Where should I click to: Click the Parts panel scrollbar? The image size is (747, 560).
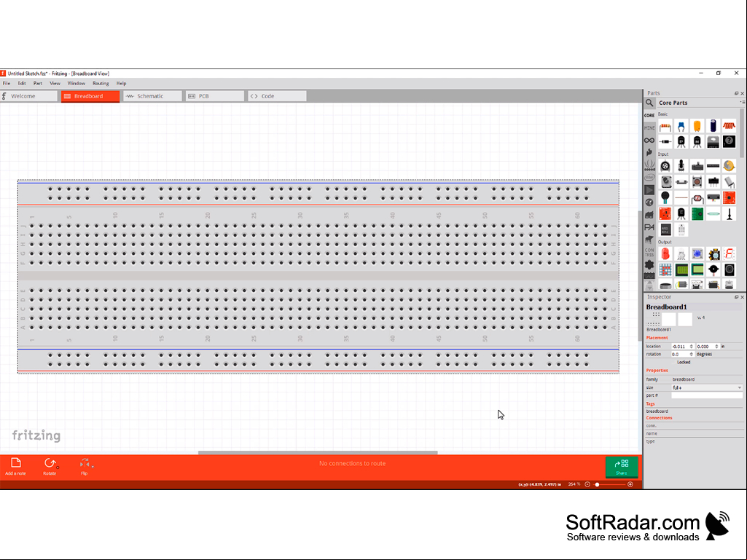coord(741,134)
